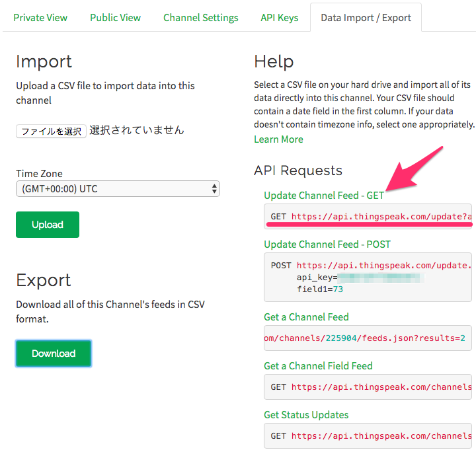Image resolution: width=476 pixels, height=450 pixels.
Task: Click the POST update URL line
Action: pos(371,266)
